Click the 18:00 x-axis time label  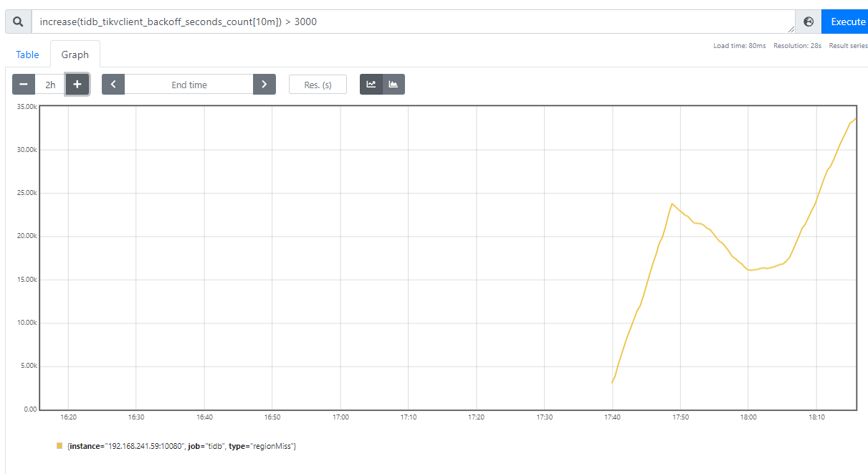click(748, 417)
